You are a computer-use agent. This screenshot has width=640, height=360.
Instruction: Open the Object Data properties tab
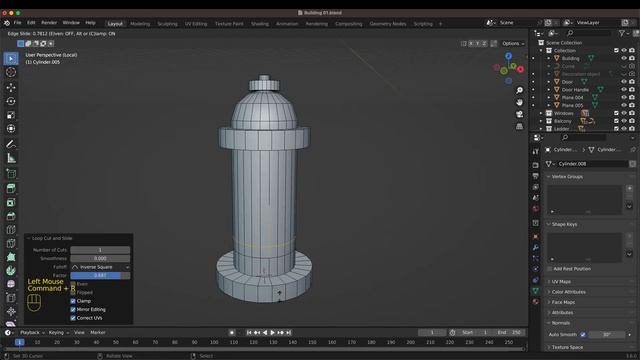536,291
